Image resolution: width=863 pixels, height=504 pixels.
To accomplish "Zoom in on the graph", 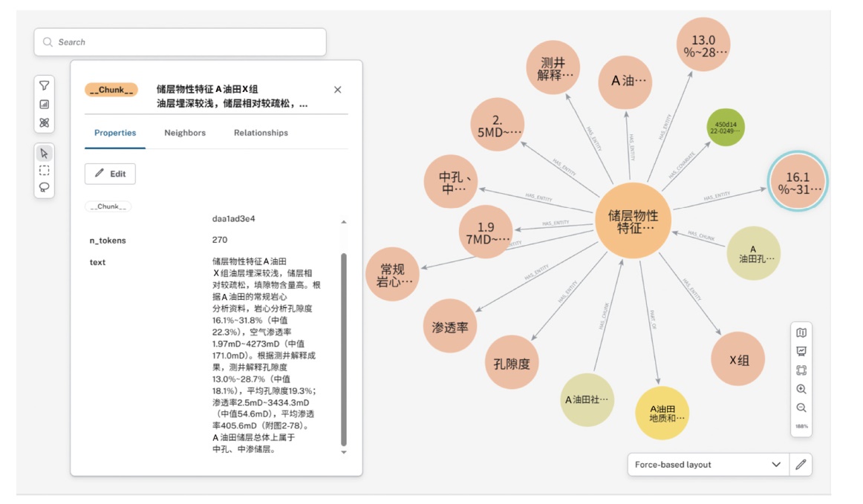I will (x=801, y=389).
